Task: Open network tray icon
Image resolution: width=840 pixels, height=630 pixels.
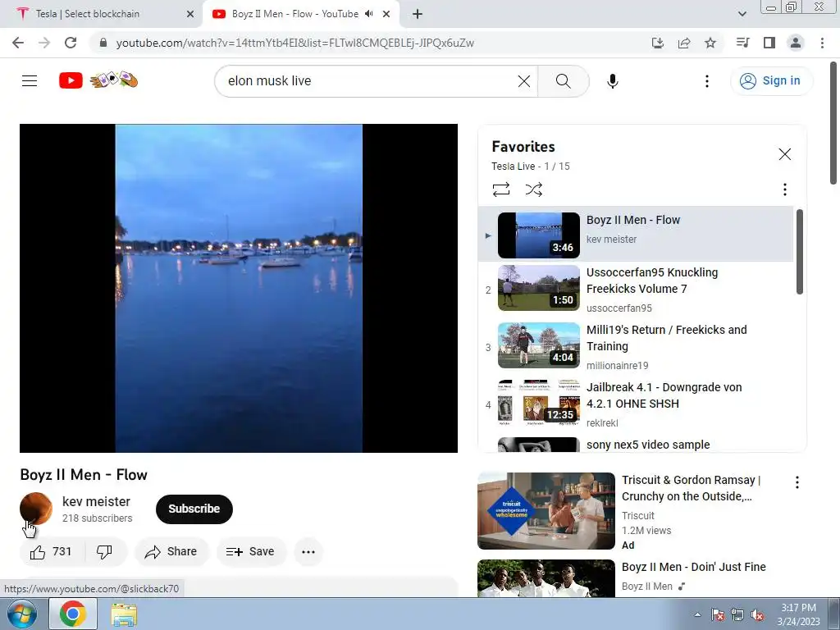Action: pos(737,614)
